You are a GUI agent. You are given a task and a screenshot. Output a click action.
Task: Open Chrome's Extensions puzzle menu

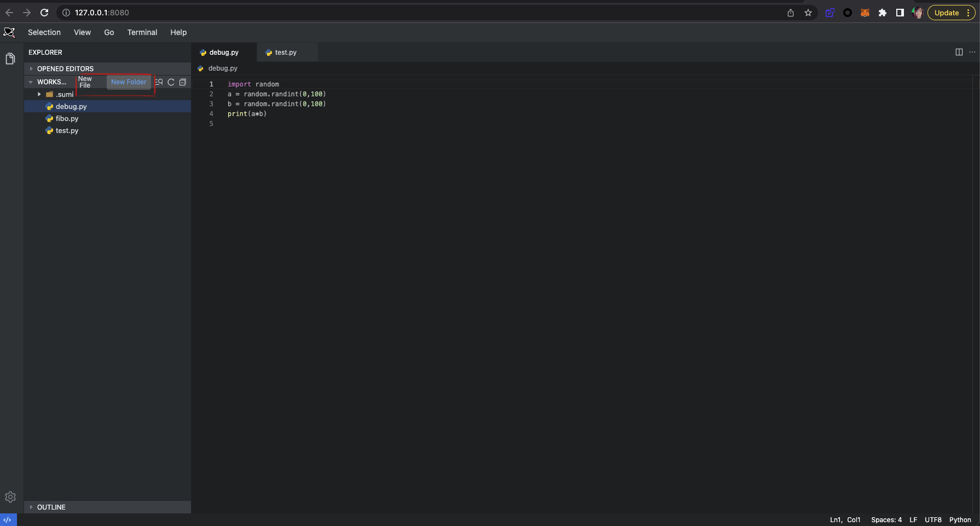pos(883,12)
